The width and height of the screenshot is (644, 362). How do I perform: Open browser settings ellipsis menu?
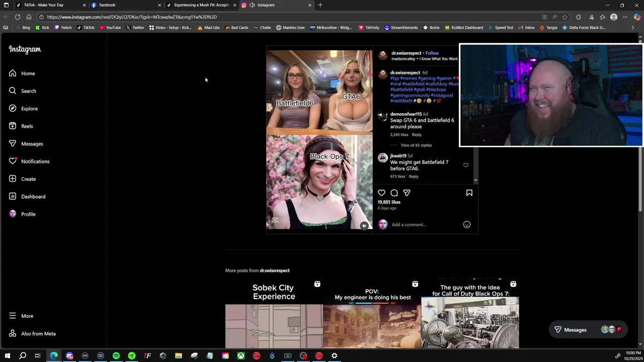pos(625,17)
